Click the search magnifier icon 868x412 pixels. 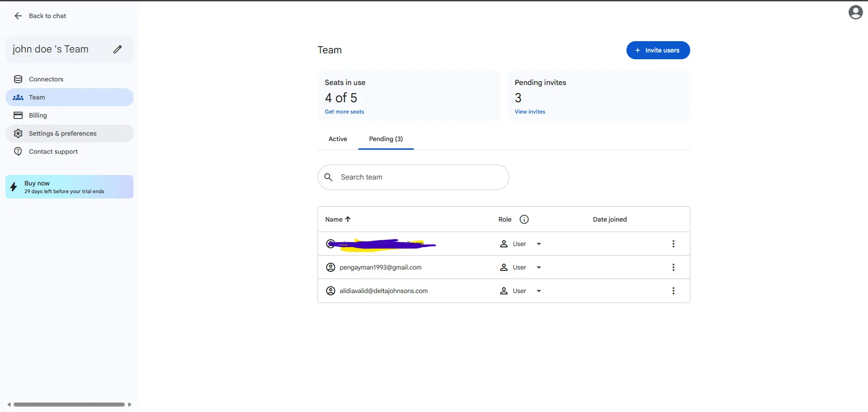point(328,177)
